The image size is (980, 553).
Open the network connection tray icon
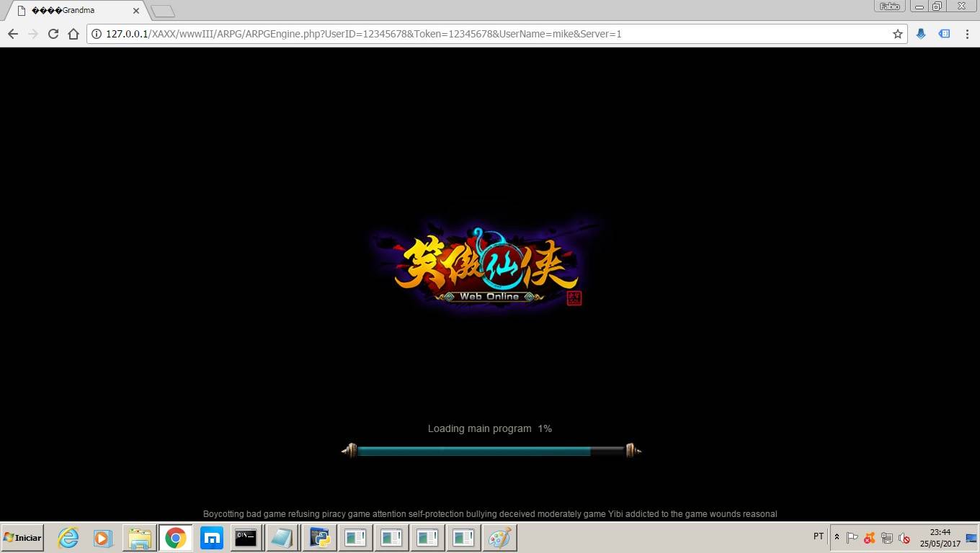(887, 538)
